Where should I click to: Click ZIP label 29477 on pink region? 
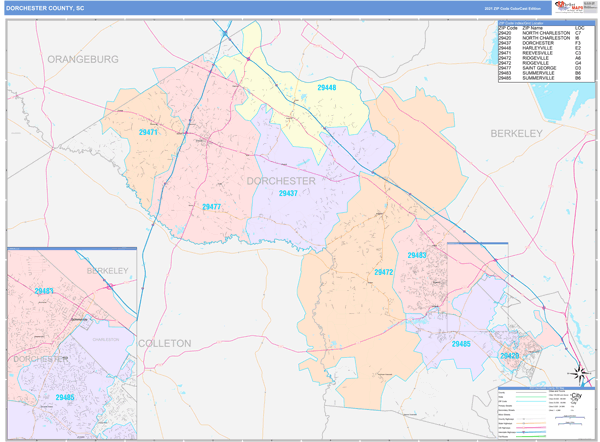(x=211, y=207)
